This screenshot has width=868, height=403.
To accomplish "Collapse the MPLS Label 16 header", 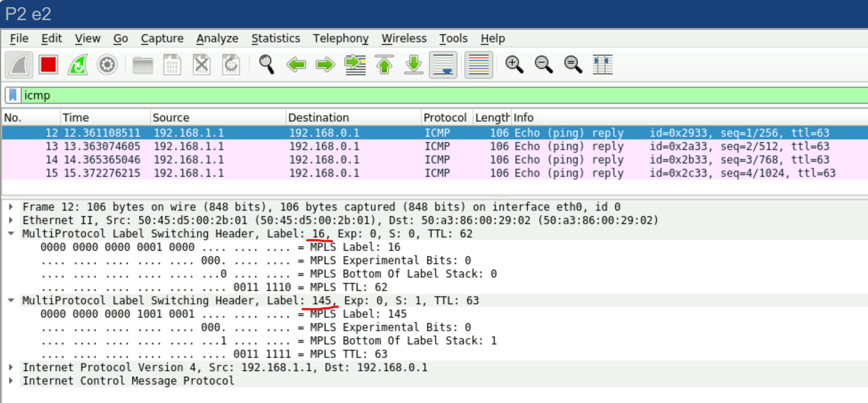I will 11,234.
